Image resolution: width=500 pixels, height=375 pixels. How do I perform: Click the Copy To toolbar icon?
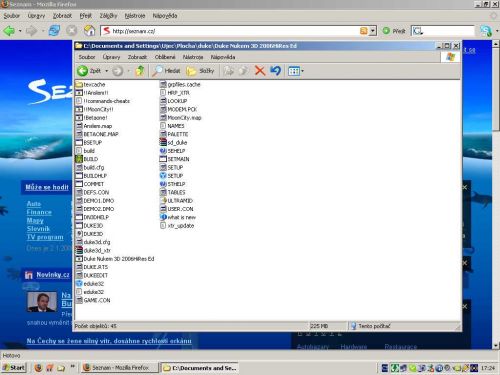click(243, 71)
